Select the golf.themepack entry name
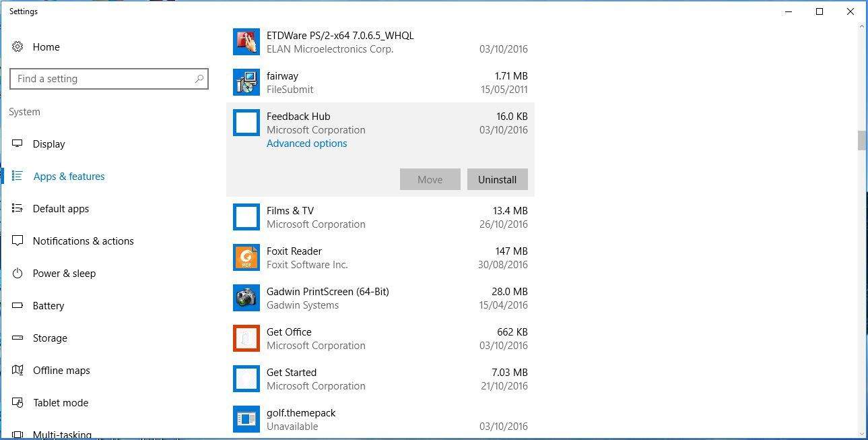The image size is (868, 440). pyautogui.click(x=301, y=412)
